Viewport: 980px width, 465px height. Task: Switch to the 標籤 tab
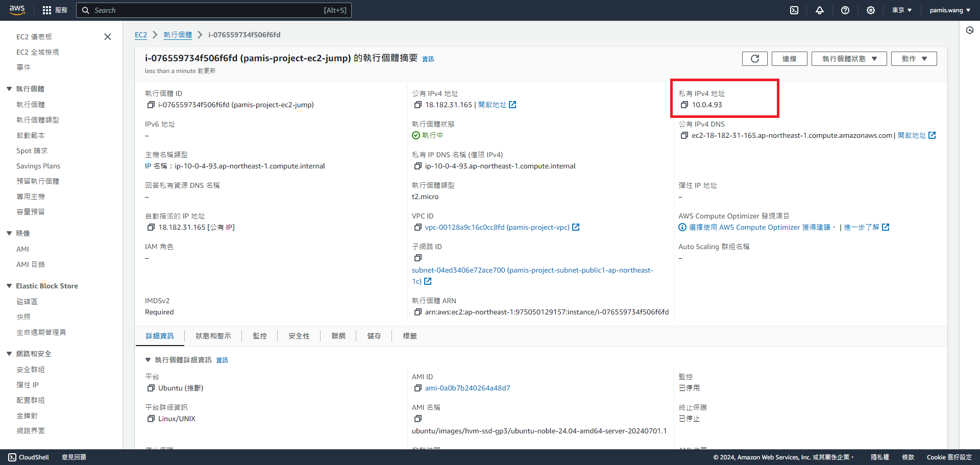[x=410, y=336]
